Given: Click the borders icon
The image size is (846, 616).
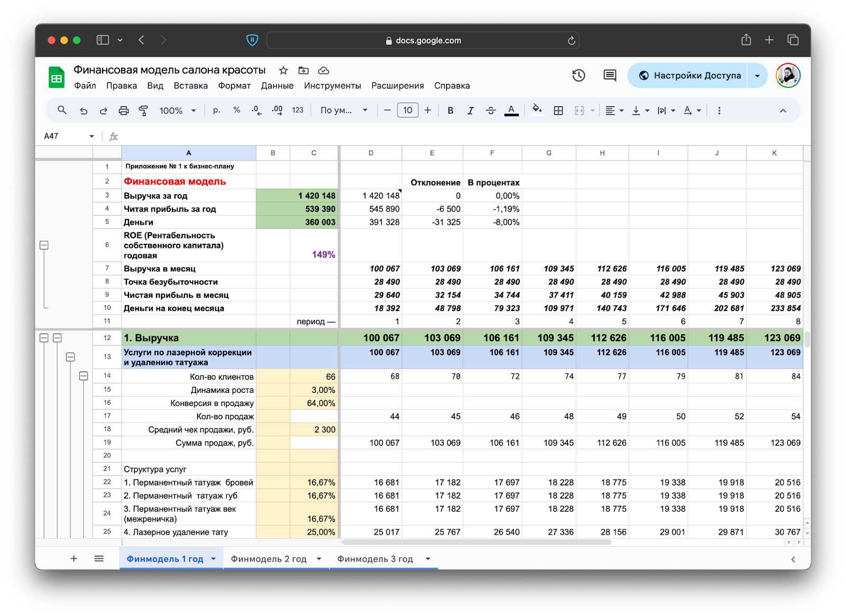Looking at the screenshot, I should click(x=558, y=111).
